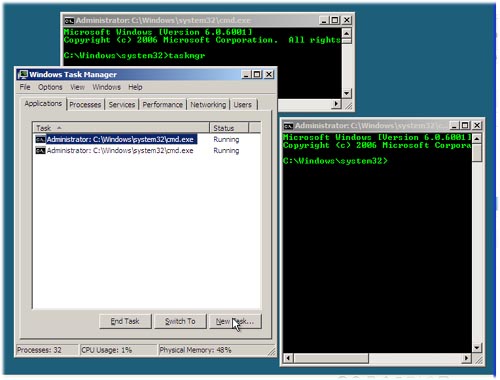Close the Windows Task Manager window
The height and width of the screenshot is (380, 500).
pos(269,74)
